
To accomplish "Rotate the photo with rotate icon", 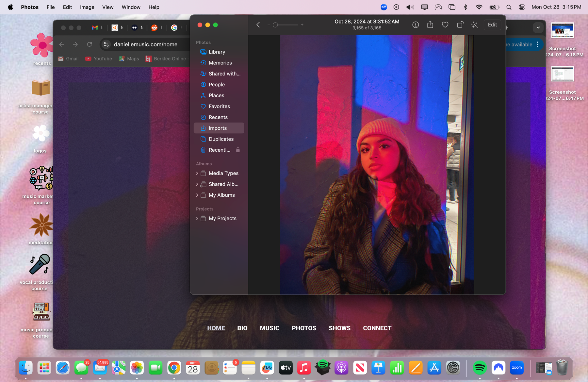I will pos(460,25).
